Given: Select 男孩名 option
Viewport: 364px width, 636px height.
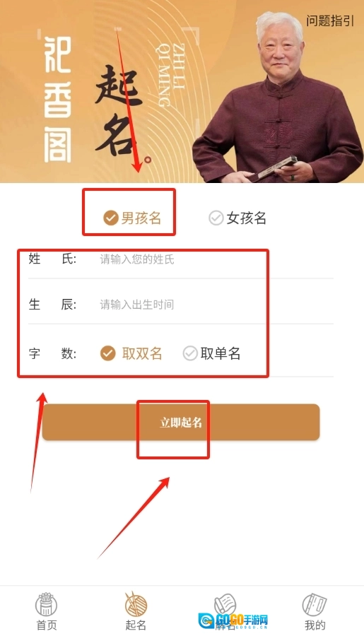Looking at the screenshot, I should (132, 218).
